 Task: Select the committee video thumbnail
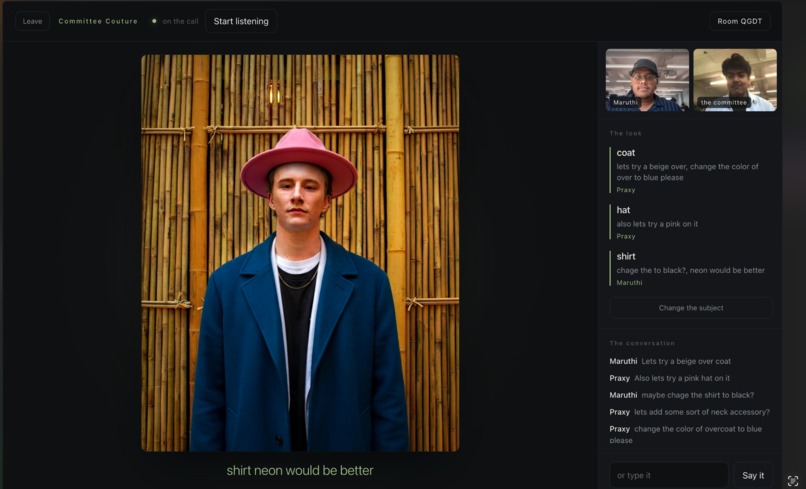point(735,80)
